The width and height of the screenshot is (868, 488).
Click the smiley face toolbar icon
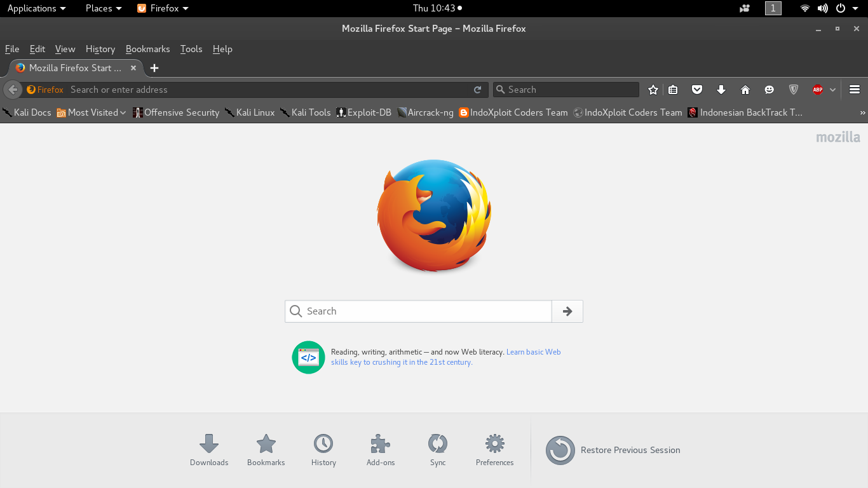(770, 90)
